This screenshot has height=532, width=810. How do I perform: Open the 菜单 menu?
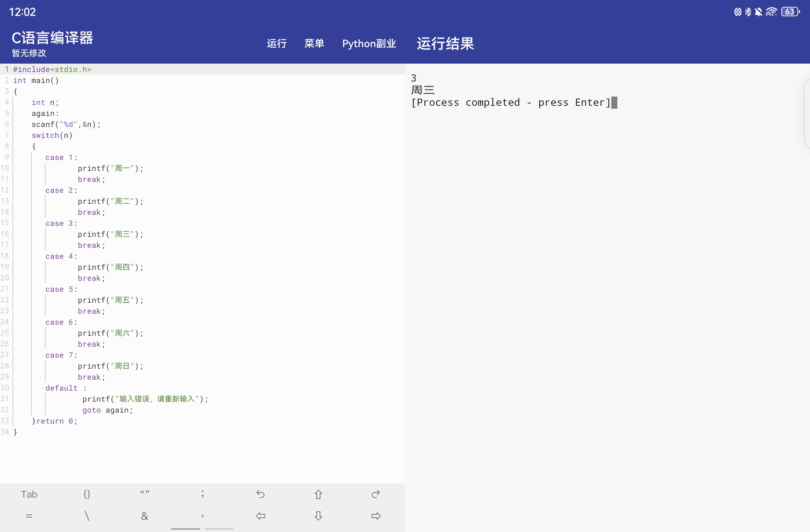314,44
